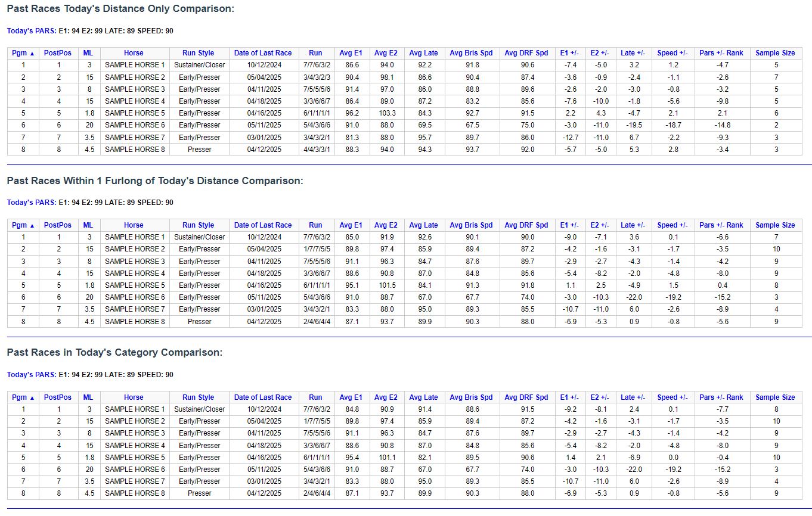Sort by Avg E2 in the top table
Screen dimensions: 812x516
tap(387, 52)
